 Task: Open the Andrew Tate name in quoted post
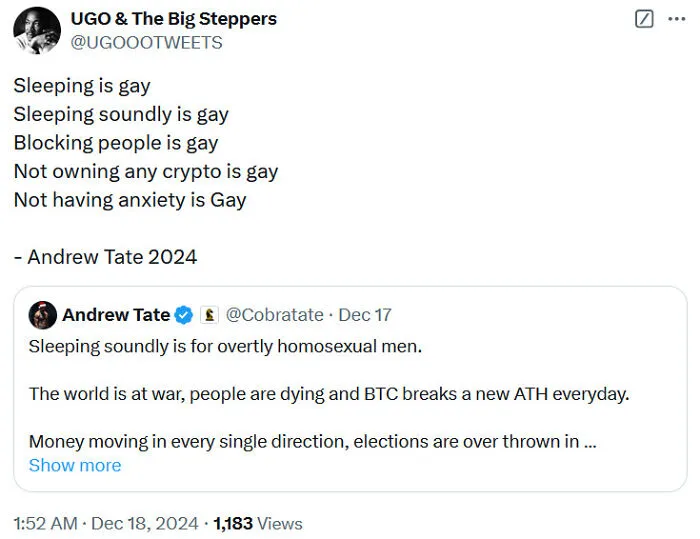(116, 315)
